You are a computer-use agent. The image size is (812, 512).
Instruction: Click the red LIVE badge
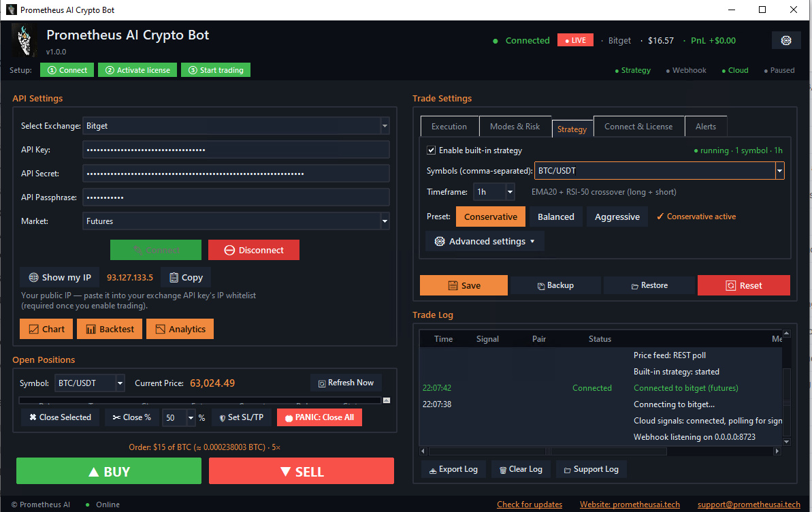[575, 40]
